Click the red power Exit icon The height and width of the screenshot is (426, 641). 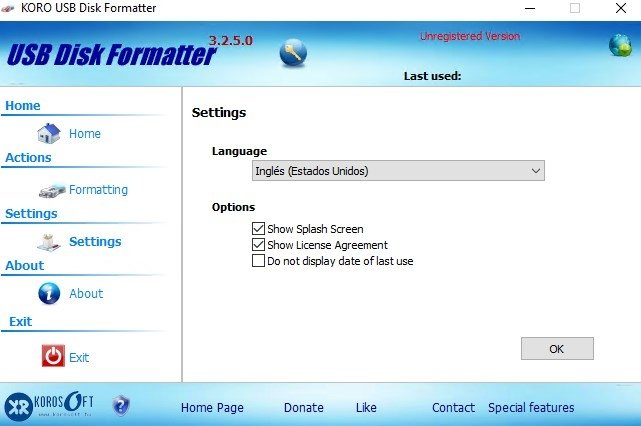pos(53,356)
